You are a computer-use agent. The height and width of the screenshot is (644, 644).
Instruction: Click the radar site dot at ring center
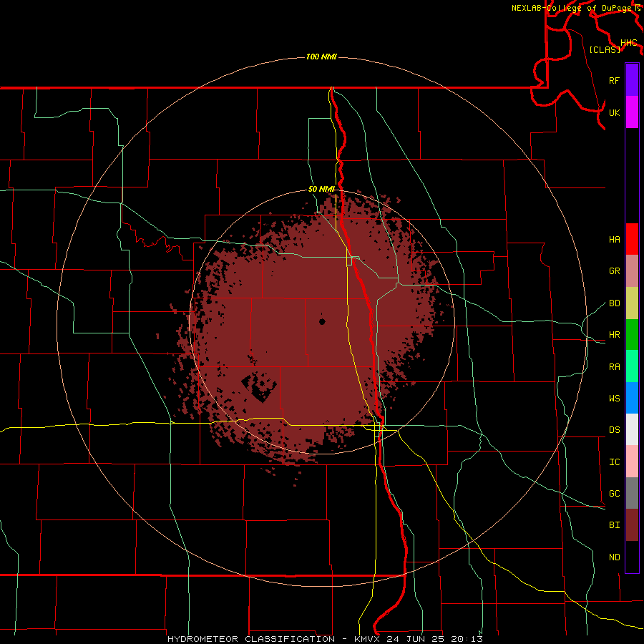[322, 321]
